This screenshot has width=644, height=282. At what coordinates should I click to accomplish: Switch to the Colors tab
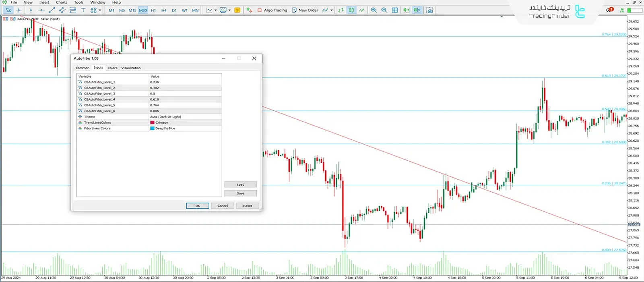(112, 68)
